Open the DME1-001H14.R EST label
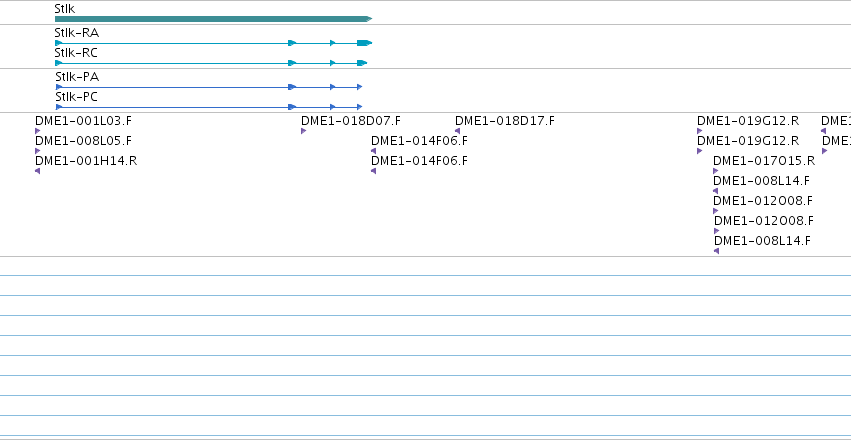The height and width of the screenshot is (440, 851). (86, 161)
